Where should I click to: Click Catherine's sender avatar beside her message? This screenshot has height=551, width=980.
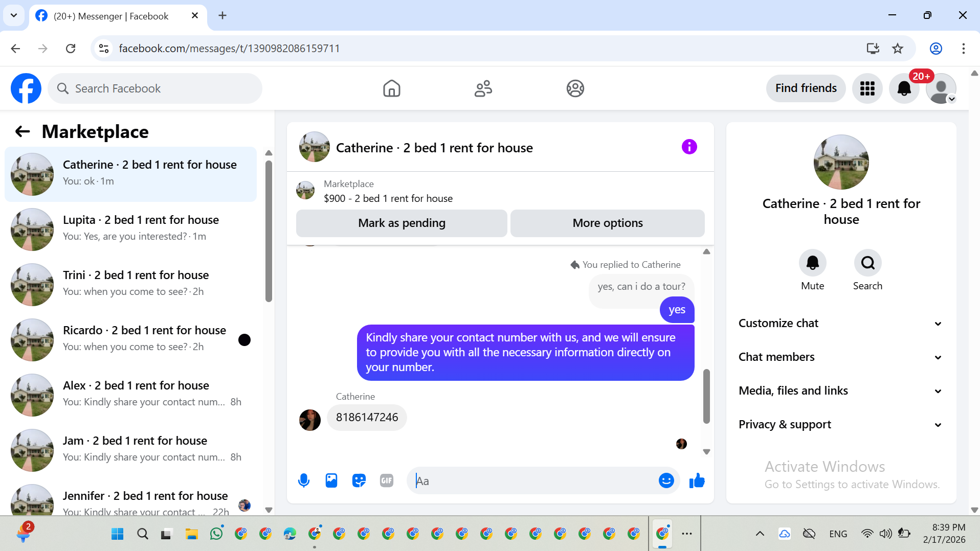point(309,420)
